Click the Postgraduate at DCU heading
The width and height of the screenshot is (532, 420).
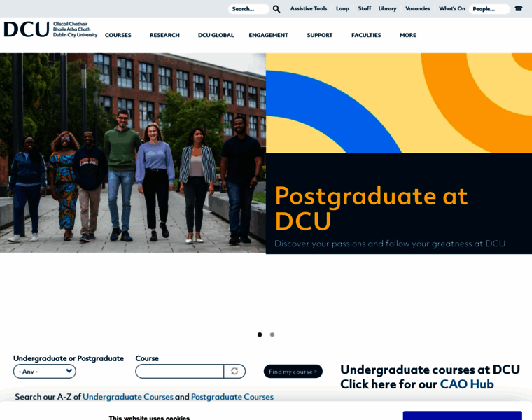(x=371, y=208)
